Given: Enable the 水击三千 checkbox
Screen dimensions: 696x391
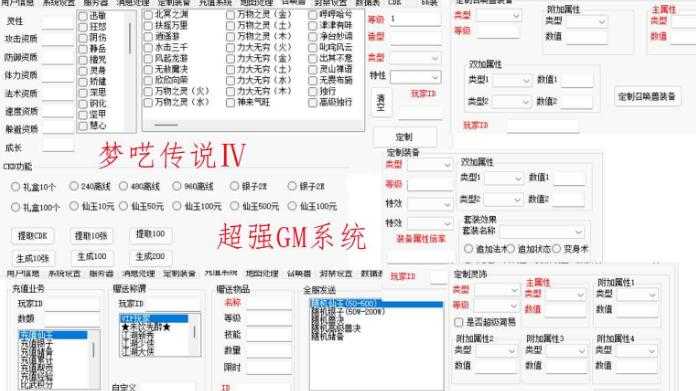Looking at the screenshot, I should [148, 47].
